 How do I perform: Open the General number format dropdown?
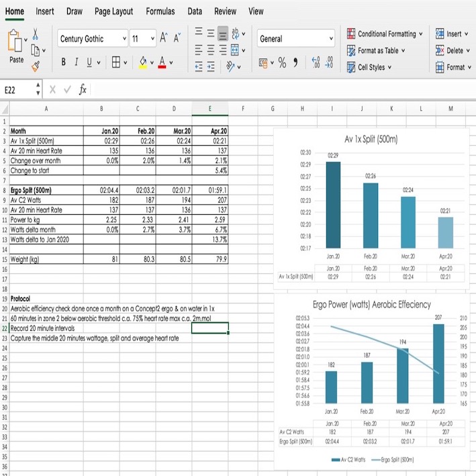click(x=331, y=38)
